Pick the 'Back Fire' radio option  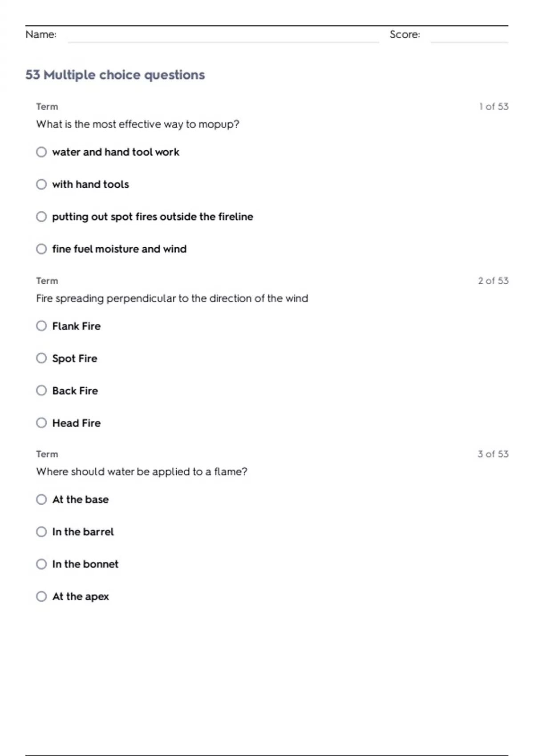41,390
